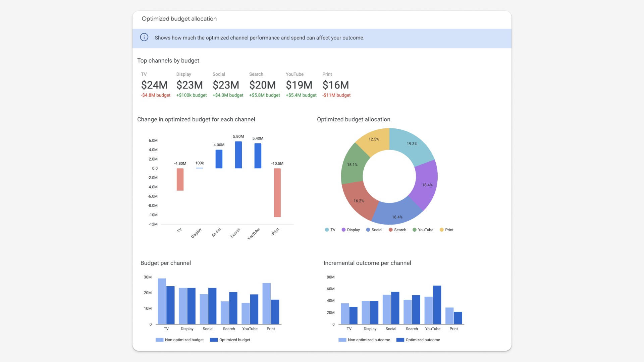Click the 5.80M Search bar in change chart
The height and width of the screenshot is (362, 644).
click(238, 155)
